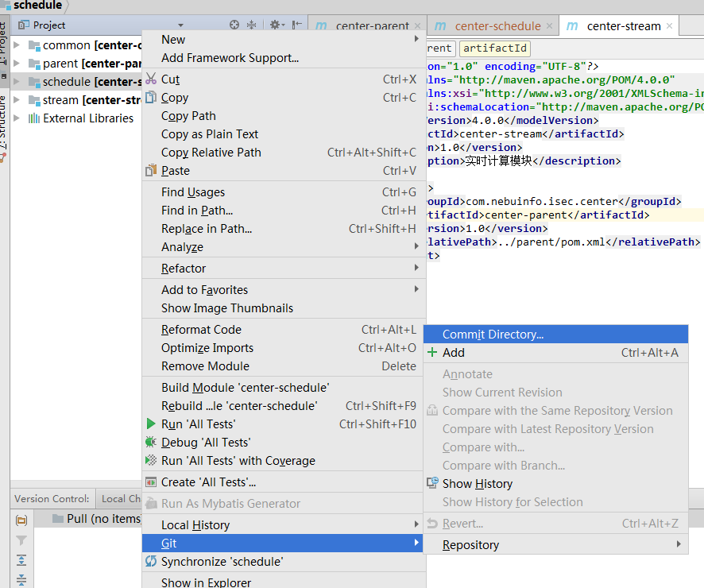Click the hide Project panel icon
704x588 pixels.
tap(296, 25)
